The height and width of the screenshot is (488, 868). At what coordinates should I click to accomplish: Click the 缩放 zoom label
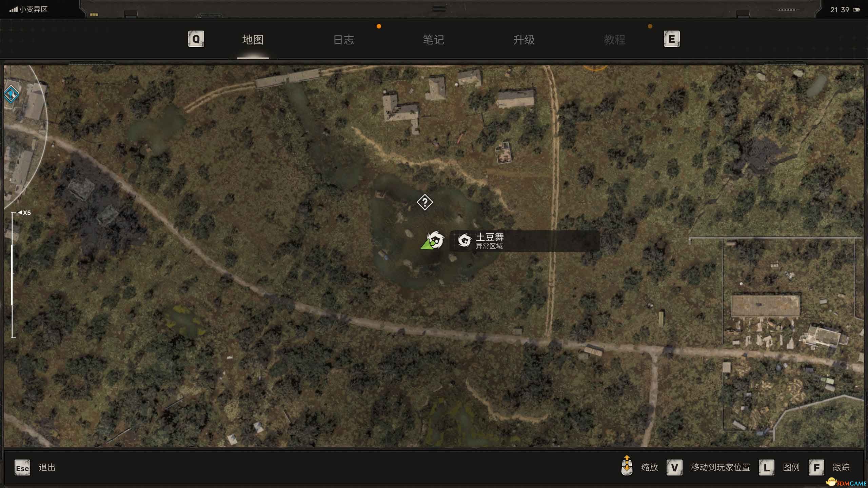pos(650,467)
